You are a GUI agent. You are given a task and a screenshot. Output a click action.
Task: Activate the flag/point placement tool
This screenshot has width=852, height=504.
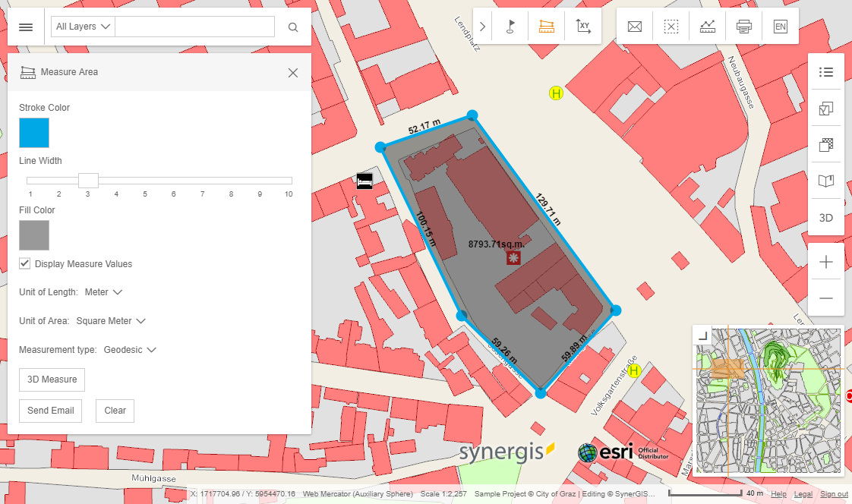510,26
